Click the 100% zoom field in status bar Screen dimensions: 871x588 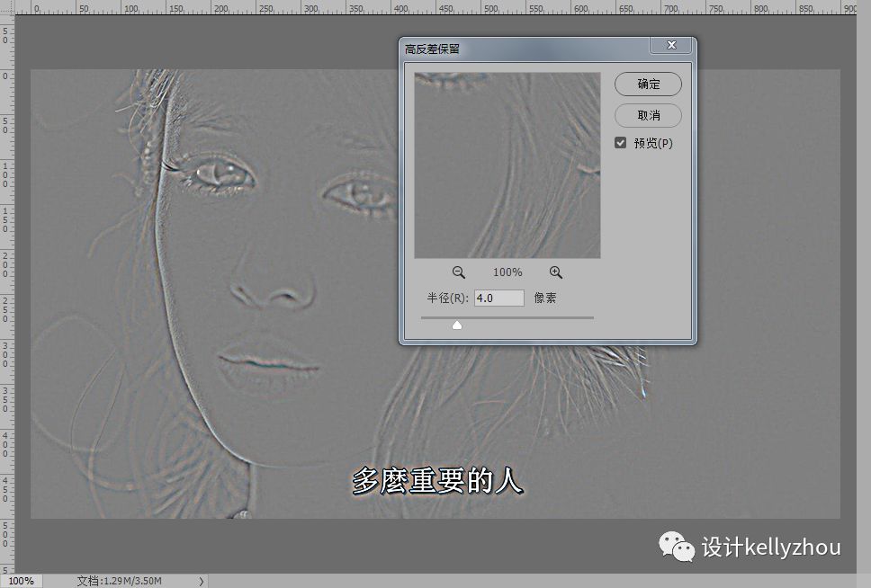pyautogui.click(x=21, y=581)
